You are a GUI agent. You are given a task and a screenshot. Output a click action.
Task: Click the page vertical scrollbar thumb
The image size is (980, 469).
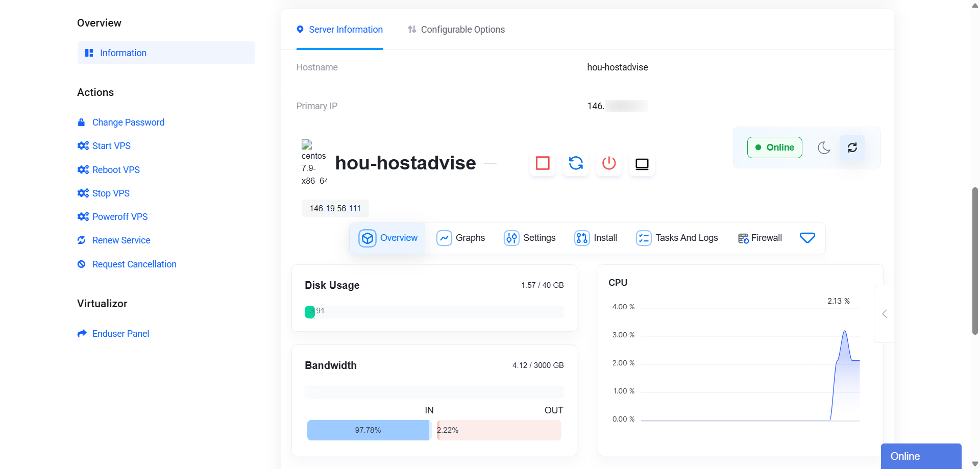tap(975, 261)
